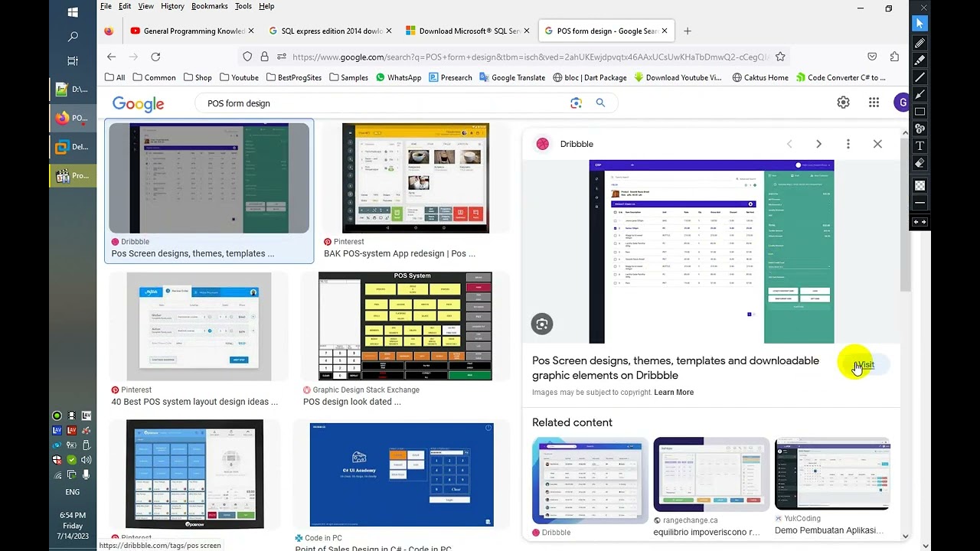This screenshot has width=980, height=551.
Task: Click the tracking protection shield icon
Action: click(247, 57)
